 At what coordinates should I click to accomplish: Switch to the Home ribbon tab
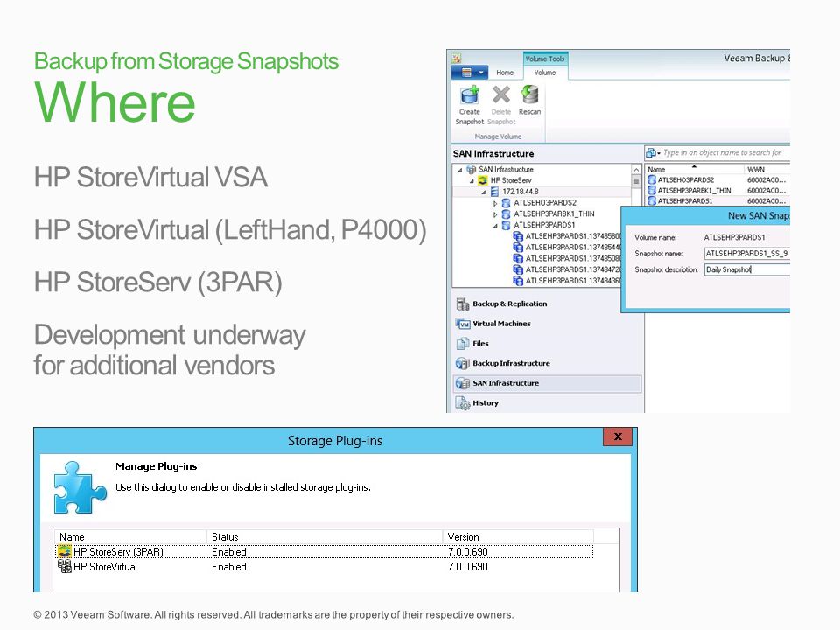click(505, 73)
